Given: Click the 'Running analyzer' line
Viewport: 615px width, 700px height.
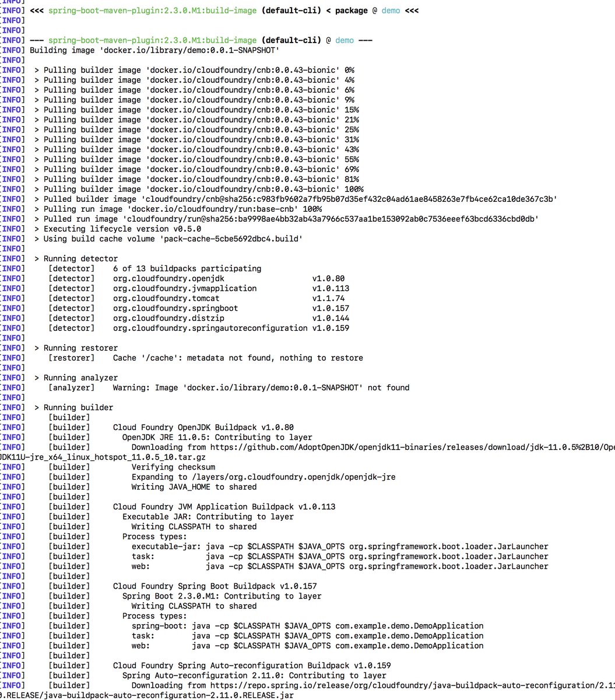Looking at the screenshot, I should 76,377.
